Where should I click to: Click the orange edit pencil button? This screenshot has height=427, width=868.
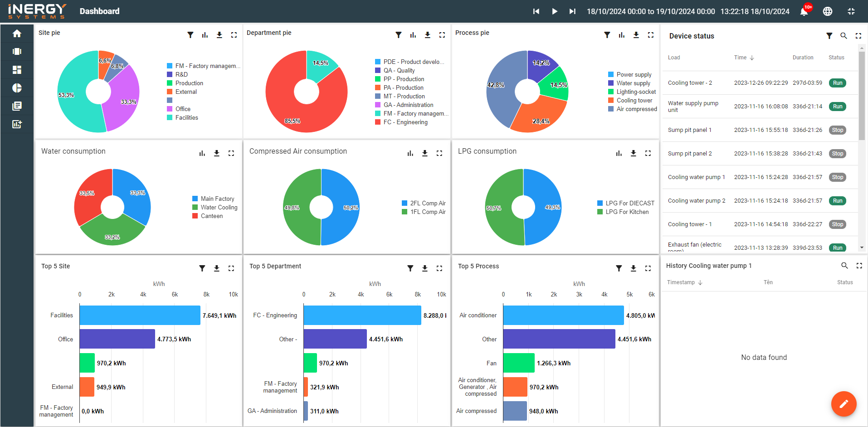point(844,404)
